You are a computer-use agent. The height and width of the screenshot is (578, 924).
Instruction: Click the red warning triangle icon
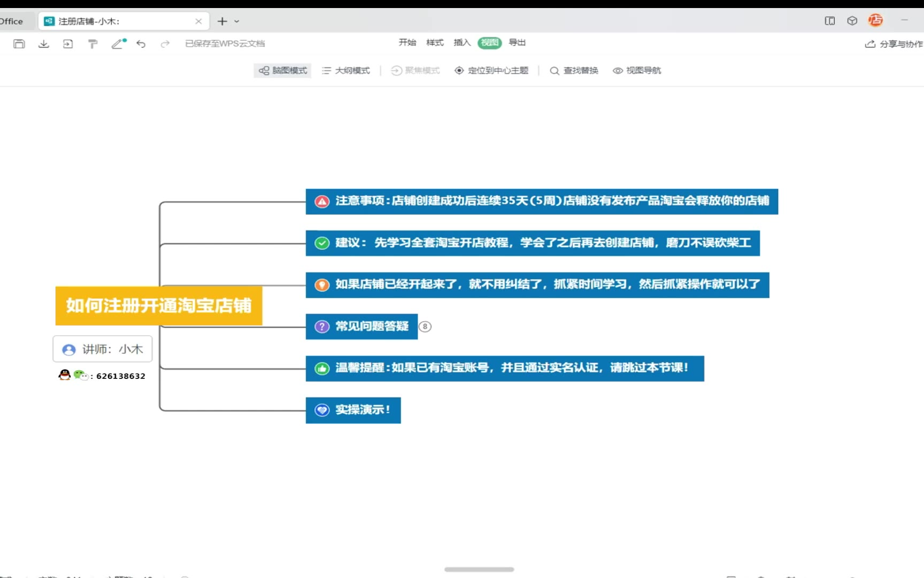click(322, 202)
